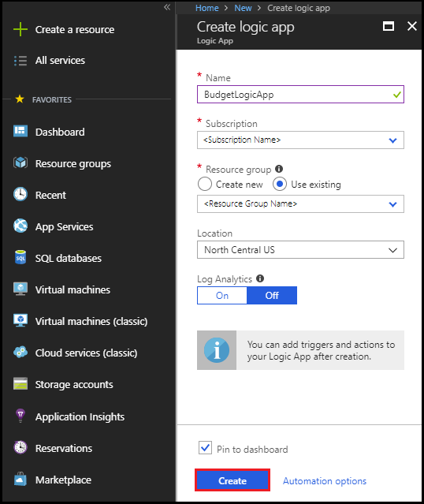This screenshot has height=504, width=424.
Task: Click the Log Analytics info icon
Action: (x=260, y=278)
